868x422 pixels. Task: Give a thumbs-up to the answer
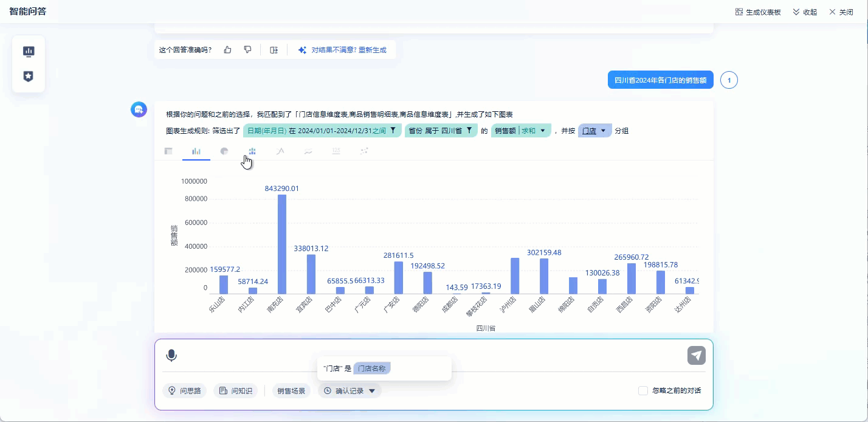click(227, 50)
